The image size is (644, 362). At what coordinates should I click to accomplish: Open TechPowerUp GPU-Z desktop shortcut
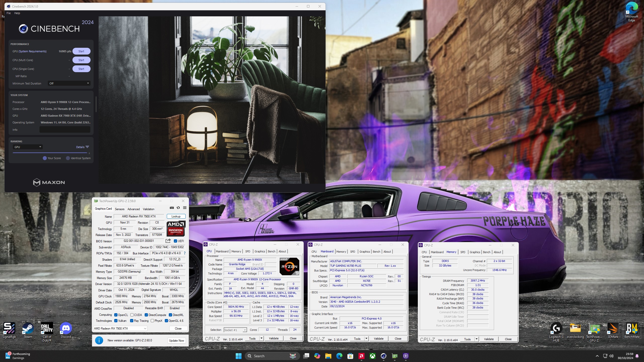click(x=594, y=332)
